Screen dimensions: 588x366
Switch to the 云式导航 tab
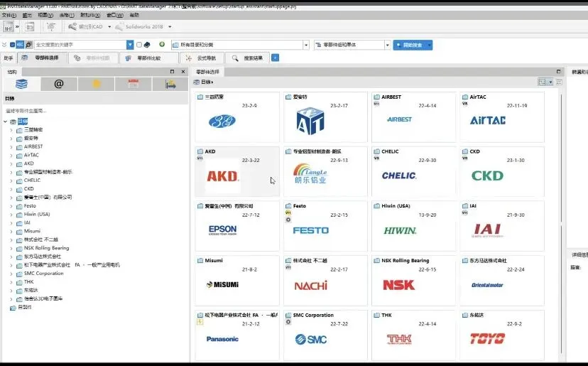point(202,58)
